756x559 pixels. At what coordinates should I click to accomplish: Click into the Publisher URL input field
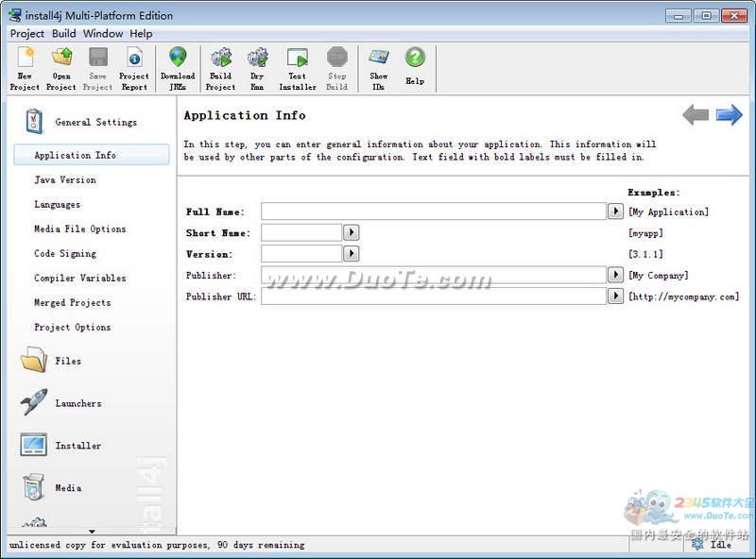click(x=434, y=296)
